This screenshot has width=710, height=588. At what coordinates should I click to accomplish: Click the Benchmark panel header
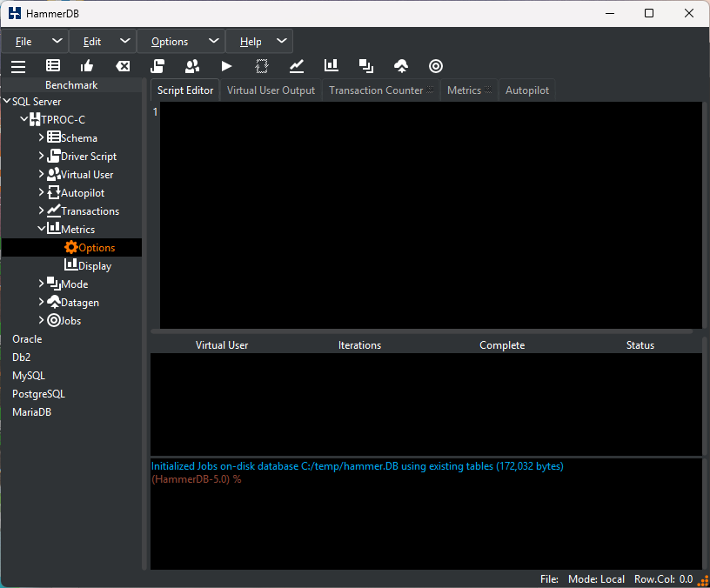click(71, 85)
